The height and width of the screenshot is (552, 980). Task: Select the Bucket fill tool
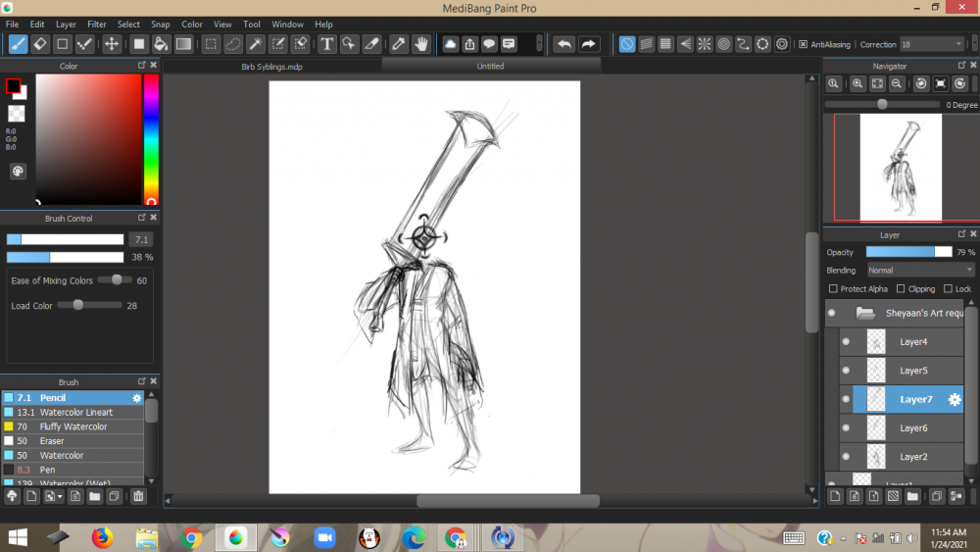tap(161, 44)
